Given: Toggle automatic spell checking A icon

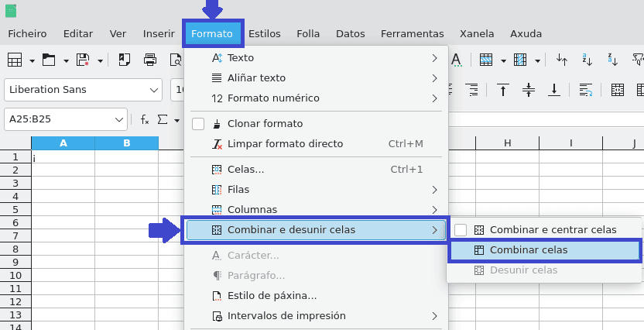Looking at the screenshot, I should [x=457, y=60].
